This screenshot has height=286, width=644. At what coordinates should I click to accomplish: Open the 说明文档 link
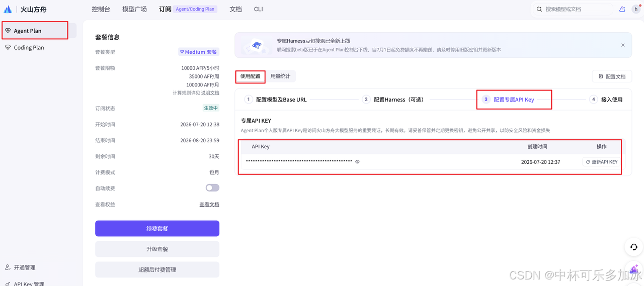[x=210, y=93]
